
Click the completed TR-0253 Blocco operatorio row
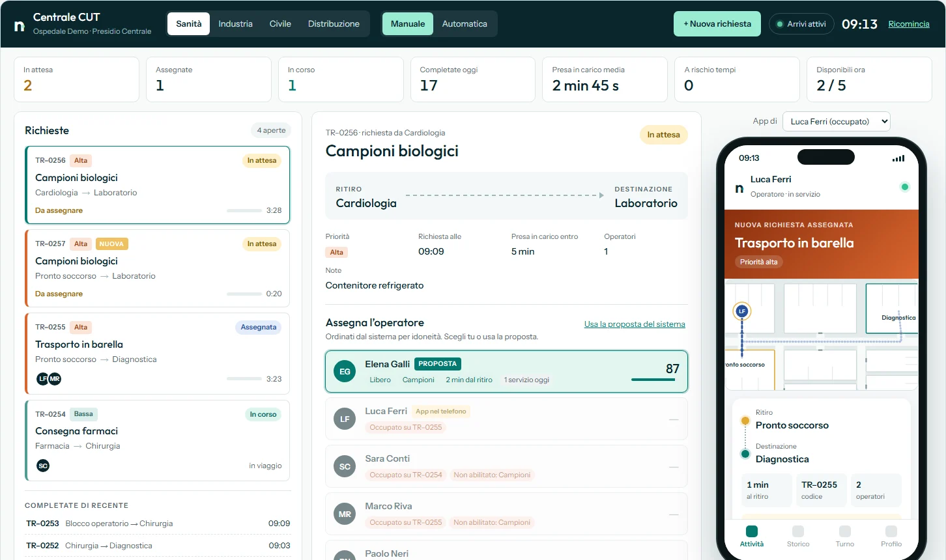[x=158, y=524]
